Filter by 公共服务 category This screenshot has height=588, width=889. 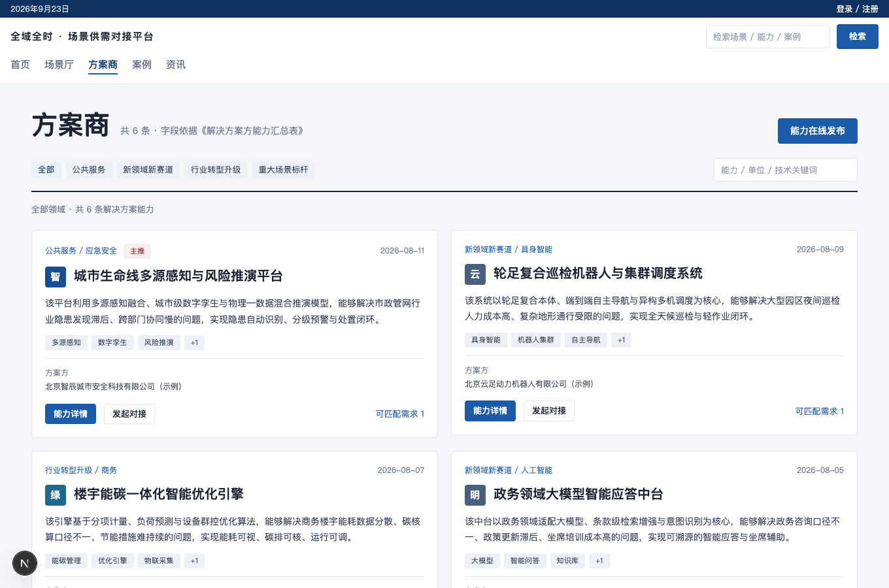point(89,170)
